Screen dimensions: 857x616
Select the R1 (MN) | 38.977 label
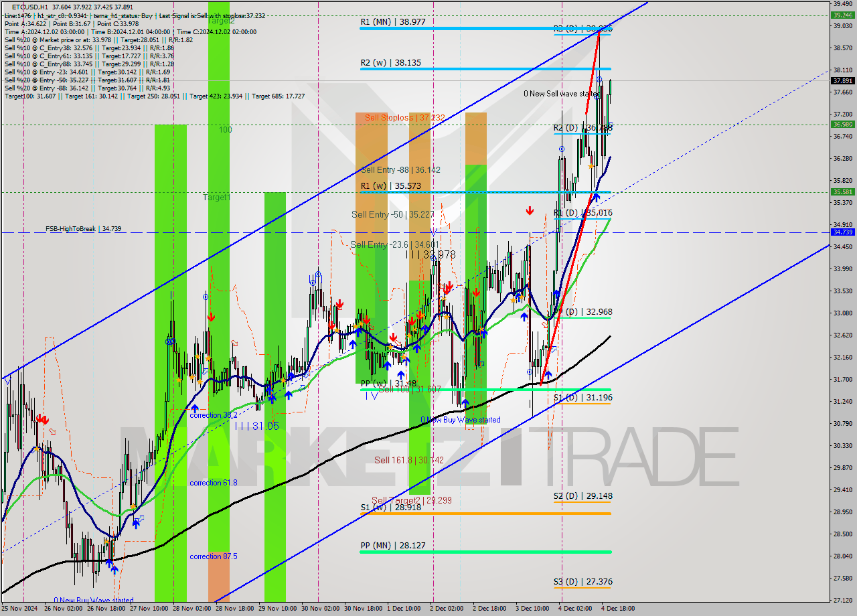[393, 22]
